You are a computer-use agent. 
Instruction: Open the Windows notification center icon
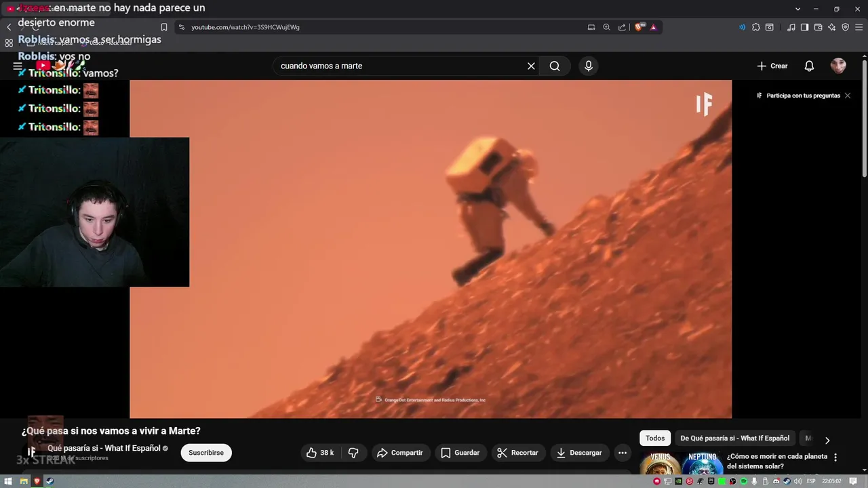[x=853, y=481]
